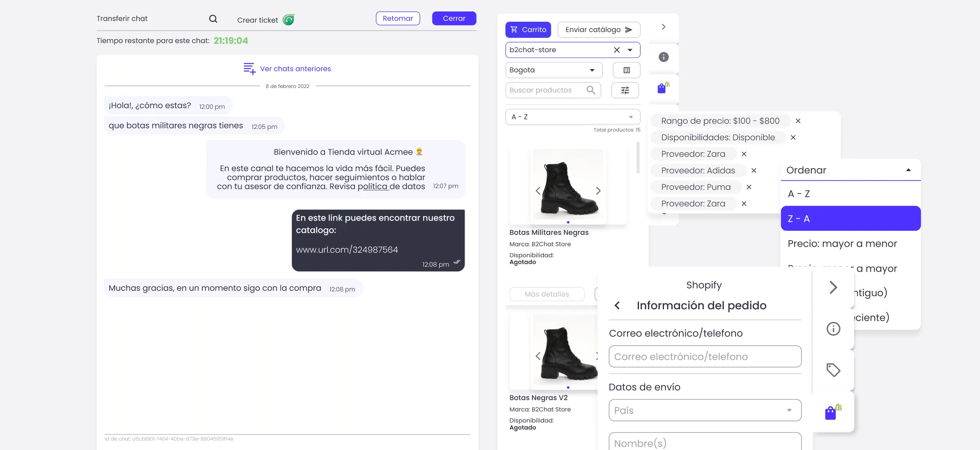Collapse the Ordenar panel with its chevron
Screen dimensions: 980x450
tap(908, 169)
